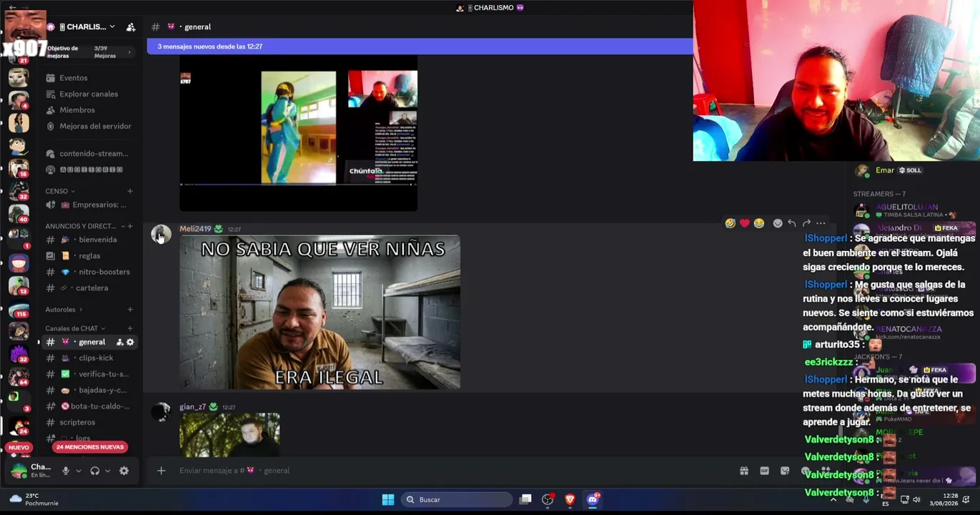The image size is (980, 515).
Task: Open the server with the 4 notification badge
Action: coord(19,100)
